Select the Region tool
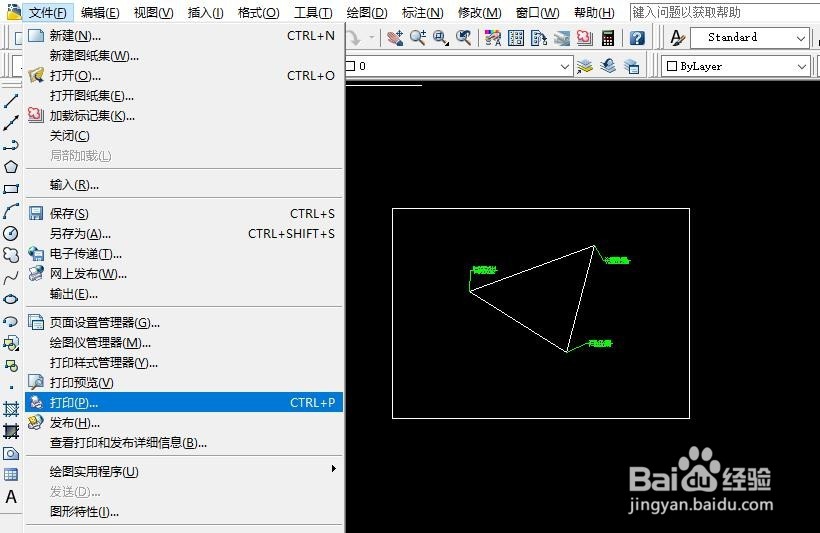The width and height of the screenshot is (820, 533). [x=11, y=453]
